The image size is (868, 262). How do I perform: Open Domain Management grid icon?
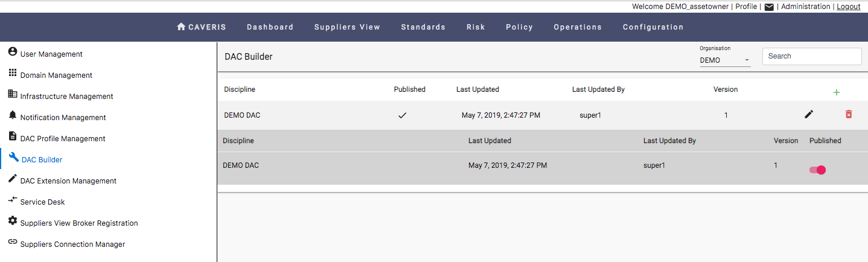coord(12,73)
